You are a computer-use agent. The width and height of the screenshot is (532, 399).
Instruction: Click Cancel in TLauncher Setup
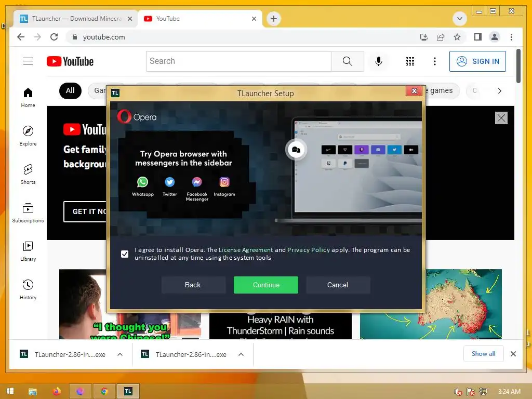click(338, 285)
